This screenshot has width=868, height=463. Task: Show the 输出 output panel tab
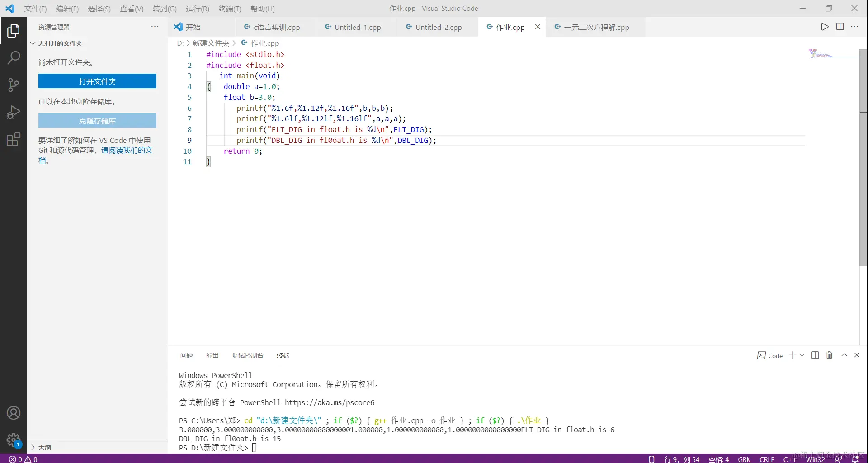coord(212,355)
